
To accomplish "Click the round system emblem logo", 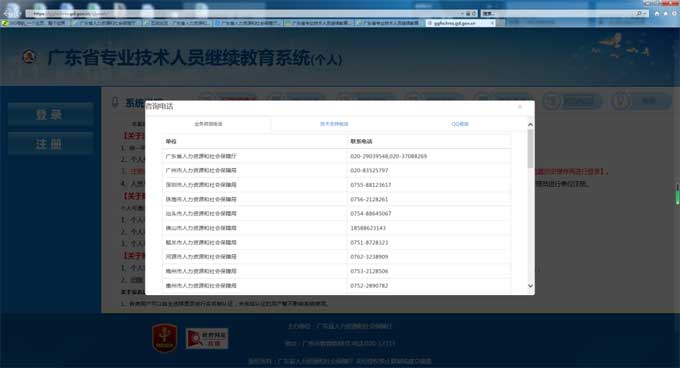I will (x=29, y=56).
